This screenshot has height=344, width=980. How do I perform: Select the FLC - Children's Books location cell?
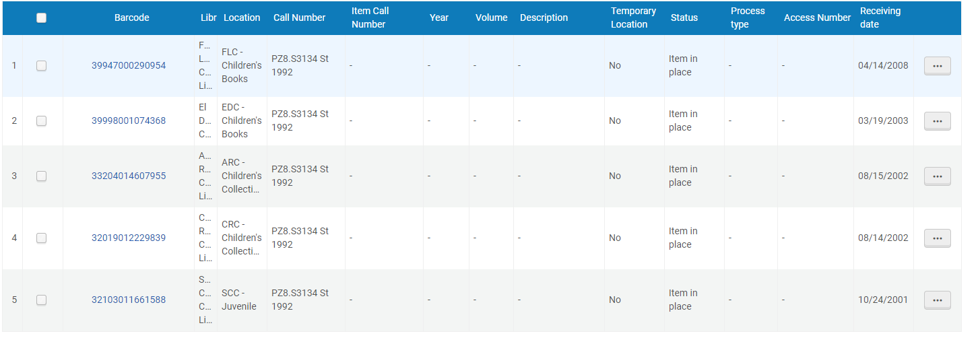pyautogui.click(x=242, y=66)
